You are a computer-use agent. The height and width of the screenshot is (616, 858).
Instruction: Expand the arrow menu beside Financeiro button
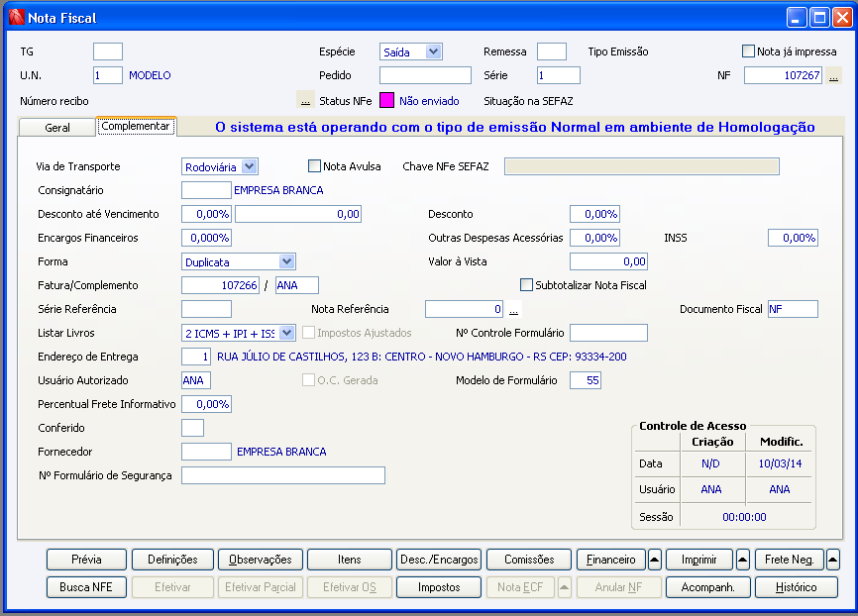click(655, 560)
